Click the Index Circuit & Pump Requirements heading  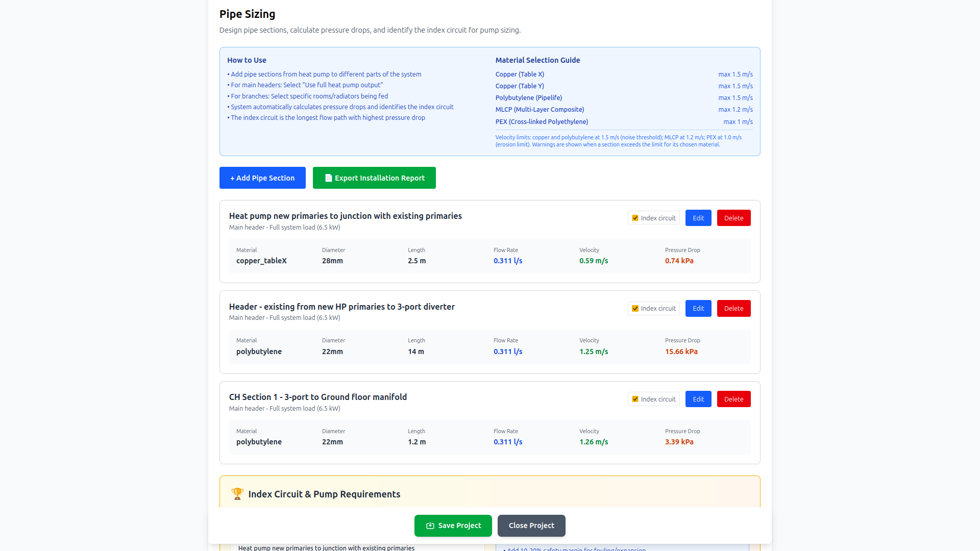pyautogui.click(x=324, y=494)
